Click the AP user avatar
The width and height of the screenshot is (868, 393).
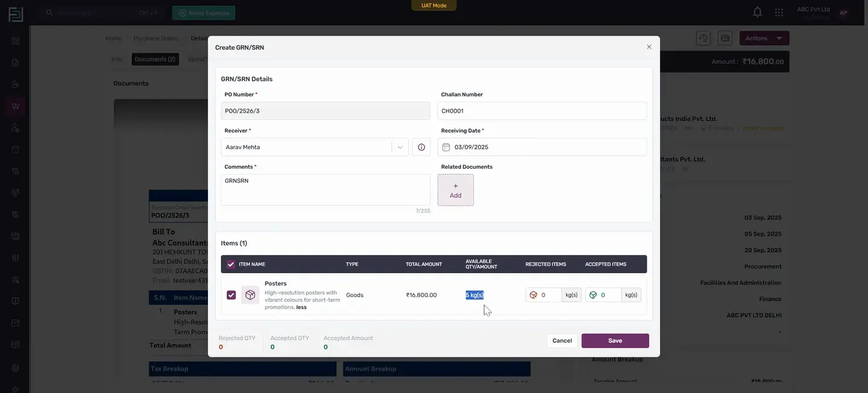click(843, 13)
